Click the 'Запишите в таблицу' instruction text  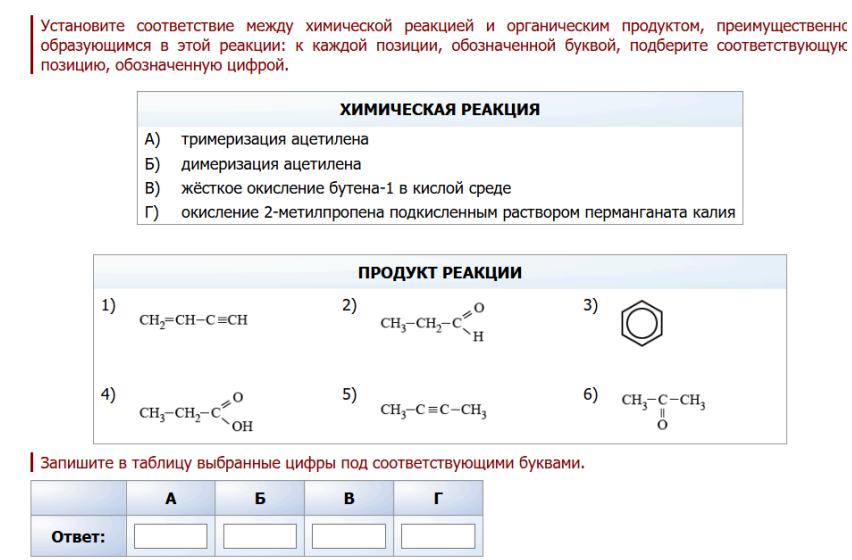click(x=311, y=463)
